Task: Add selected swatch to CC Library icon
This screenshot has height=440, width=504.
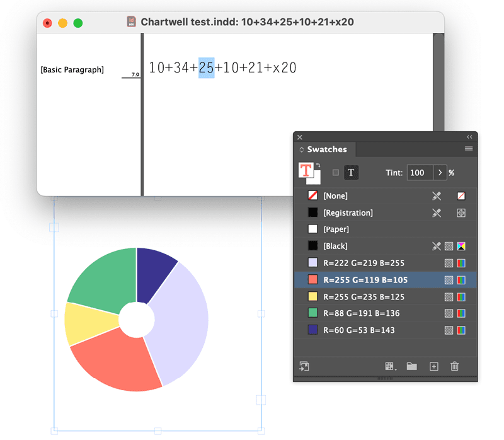Action: (304, 366)
